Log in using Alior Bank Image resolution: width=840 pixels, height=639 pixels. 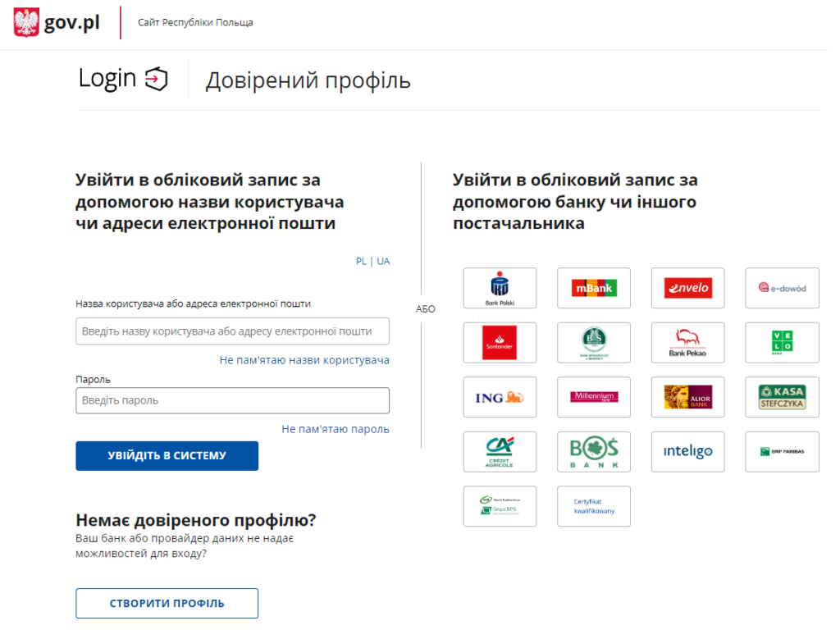[x=687, y=397]
